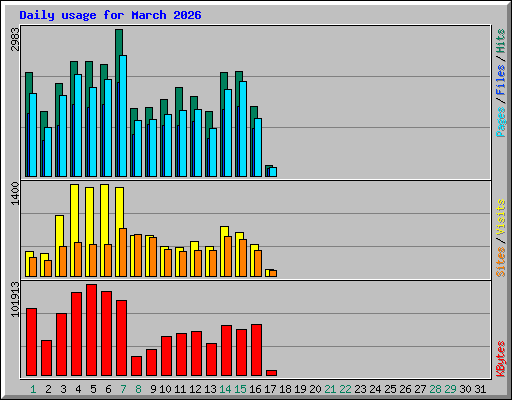Viewport: 512px width, 400px height.
Task: Click day 18 on the x-axis
Action: (285, 389)
